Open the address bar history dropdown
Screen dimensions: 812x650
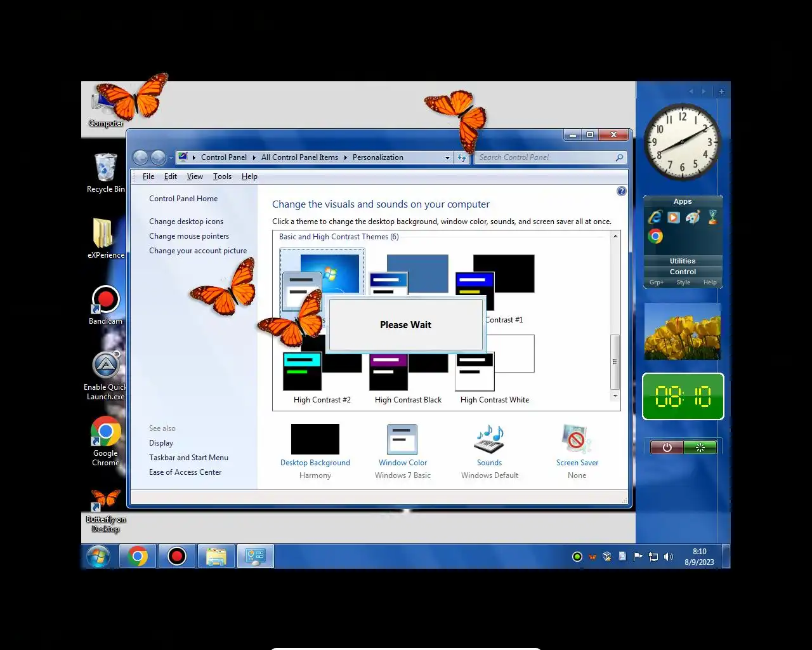447,157
